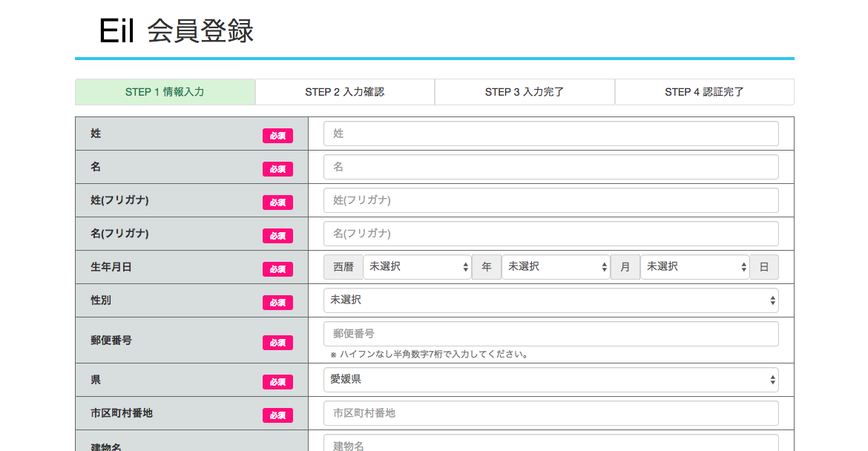Viewport: 868px width, 451px height.
Task: Click the 必須 badge in the 姓 row
Action: coord(278,136)
